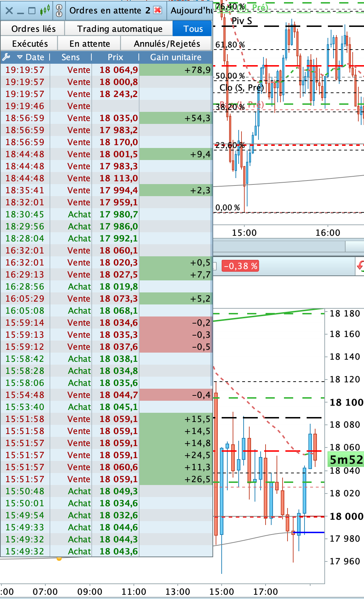Viewport: 364px width, 599px height.
Task: Click the red arrow icon beside -0,38 %
Action: point(361,266)
